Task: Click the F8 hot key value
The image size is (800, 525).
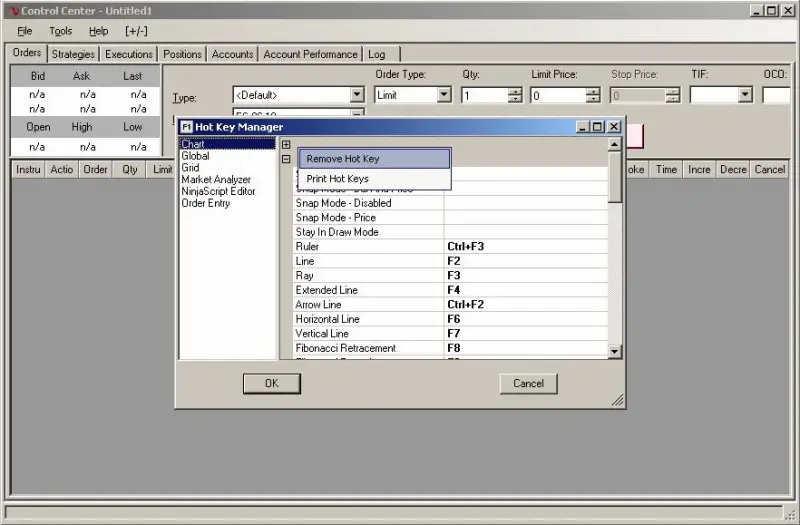Action: [454, 348]
